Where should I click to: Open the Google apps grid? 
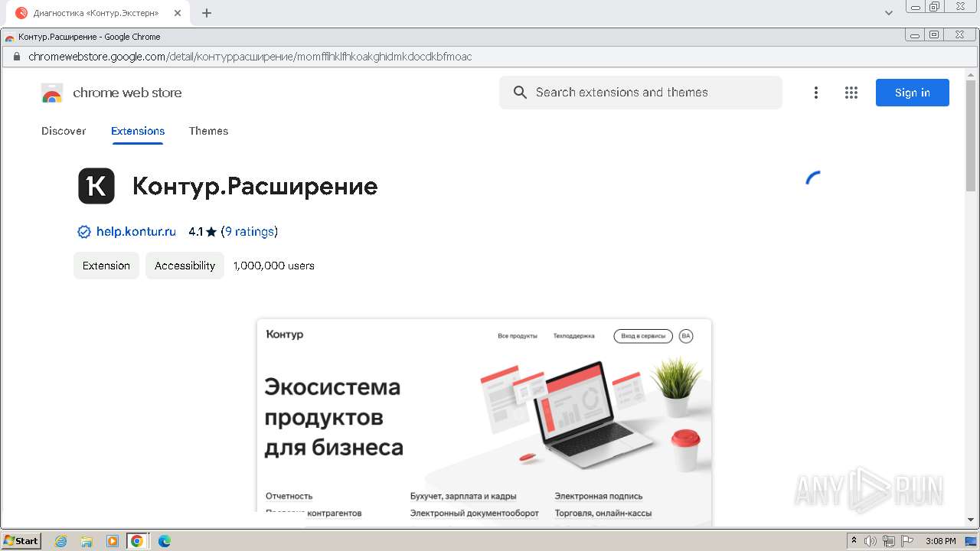(x=851, y=93)
